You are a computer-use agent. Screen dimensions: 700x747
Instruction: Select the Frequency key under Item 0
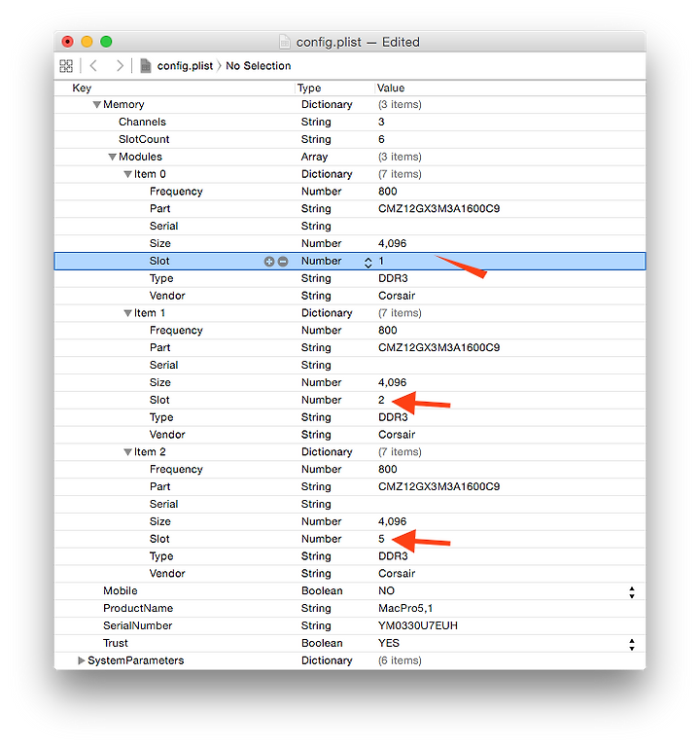tap(176, 192)
